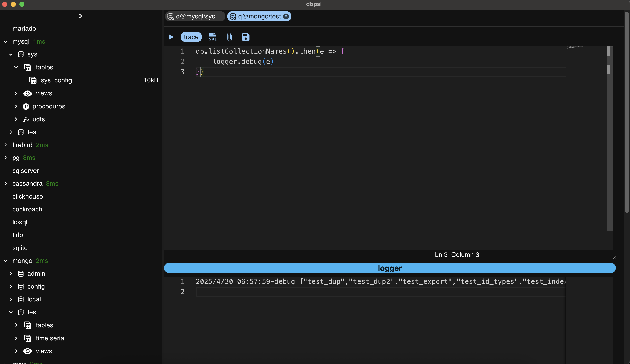Screen dimensions: 630x364
Task: Close the q@mongo/test tab
Action: coord(286,17)
